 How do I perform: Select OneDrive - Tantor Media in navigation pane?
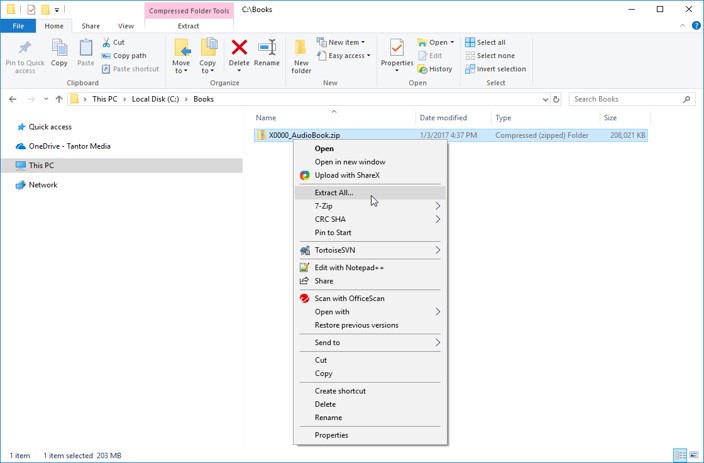point(69,146)
